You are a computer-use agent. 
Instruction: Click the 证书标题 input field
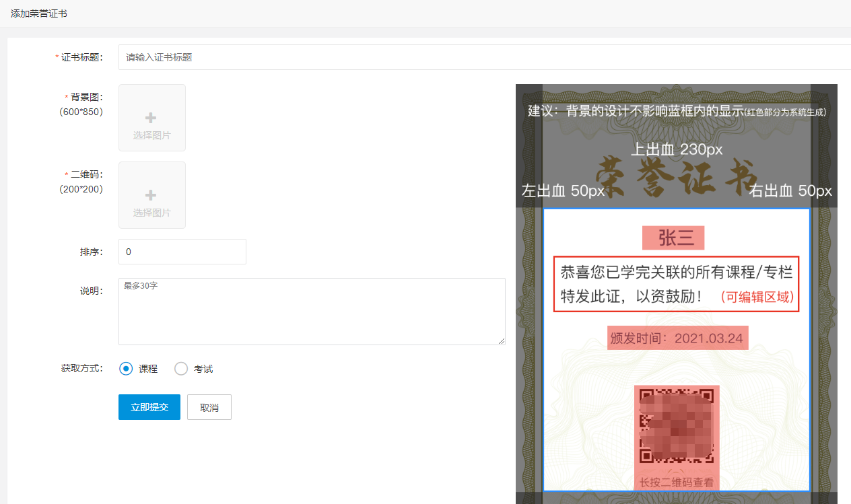coord(485,57)
